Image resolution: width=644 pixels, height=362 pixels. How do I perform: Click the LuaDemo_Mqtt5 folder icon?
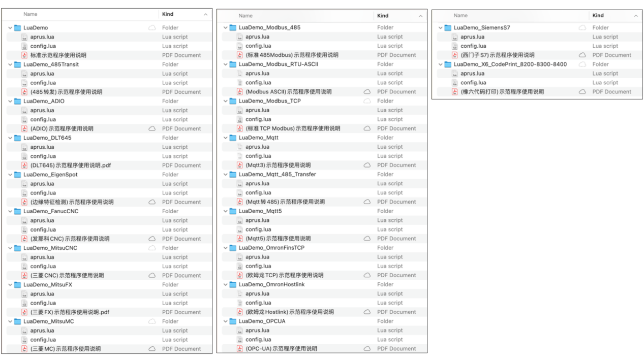pos(233,211)
